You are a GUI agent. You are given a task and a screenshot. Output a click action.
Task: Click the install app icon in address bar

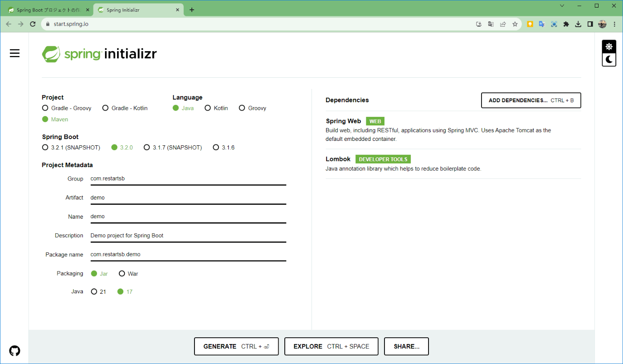coord(479,24)
